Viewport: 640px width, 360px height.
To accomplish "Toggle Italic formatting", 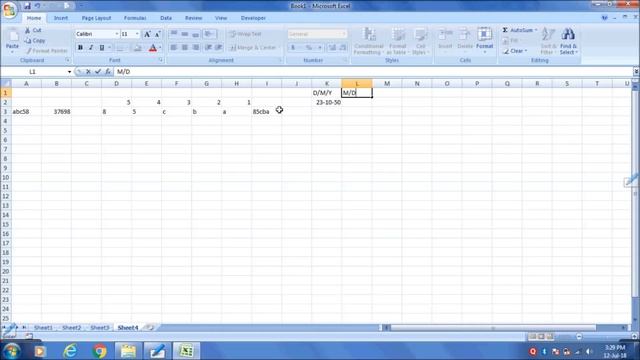I will click(x=91, y=48).
